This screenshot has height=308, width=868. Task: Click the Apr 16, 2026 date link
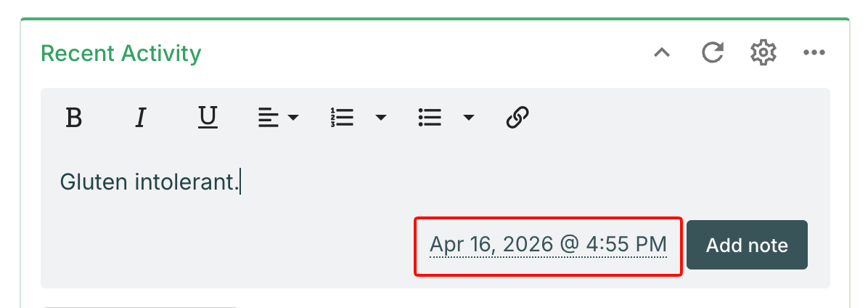(x=548, y=245)
